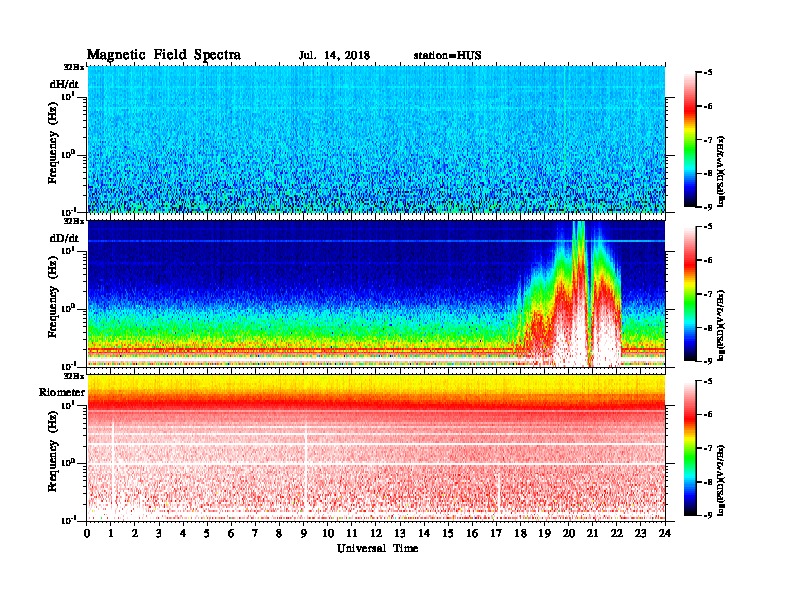Click the color scale bar beside the dD/dt panel
Viewport: 792px width, 612px height.
click(689, 293)
